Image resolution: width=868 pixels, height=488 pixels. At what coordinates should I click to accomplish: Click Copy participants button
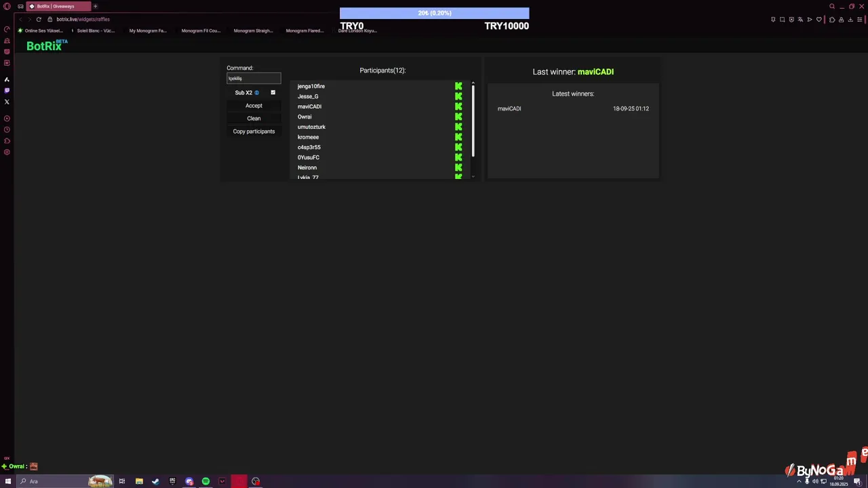click(254, 131)
